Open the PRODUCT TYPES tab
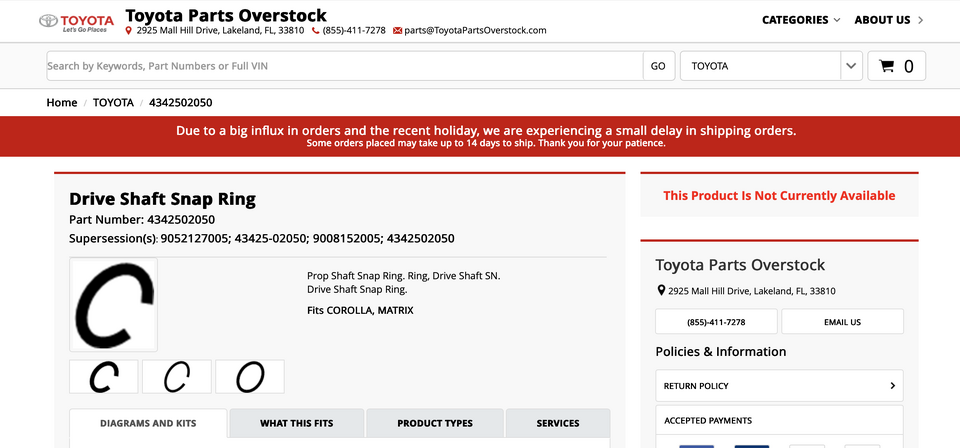This screenshot has height=448, width=960. point(435,423)
